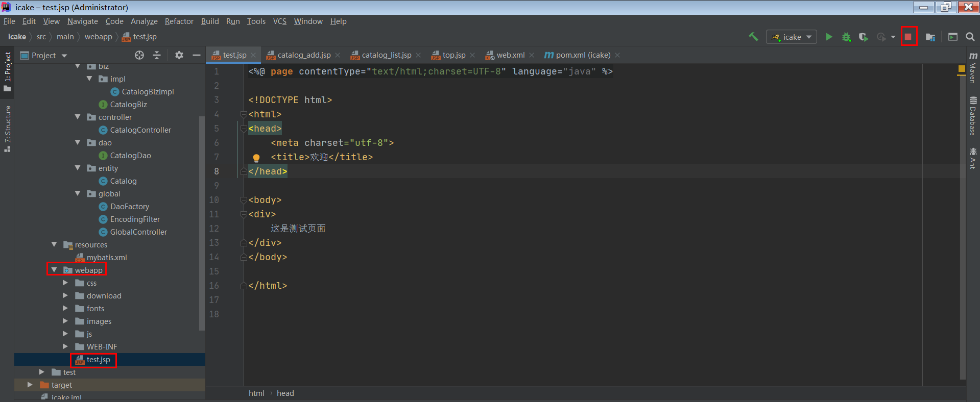Start debugging with the bug icon
Screen dimensions: 980x402
click(x=846, y=37)
